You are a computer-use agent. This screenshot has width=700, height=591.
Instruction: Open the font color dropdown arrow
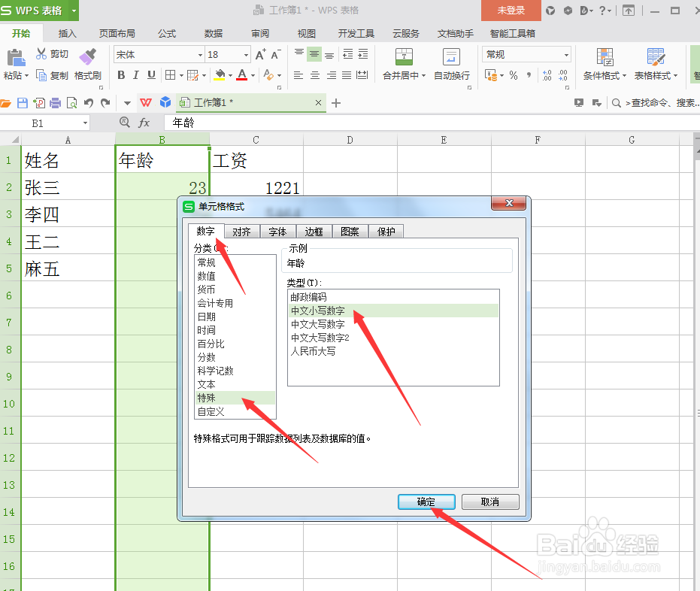[252, 75]
